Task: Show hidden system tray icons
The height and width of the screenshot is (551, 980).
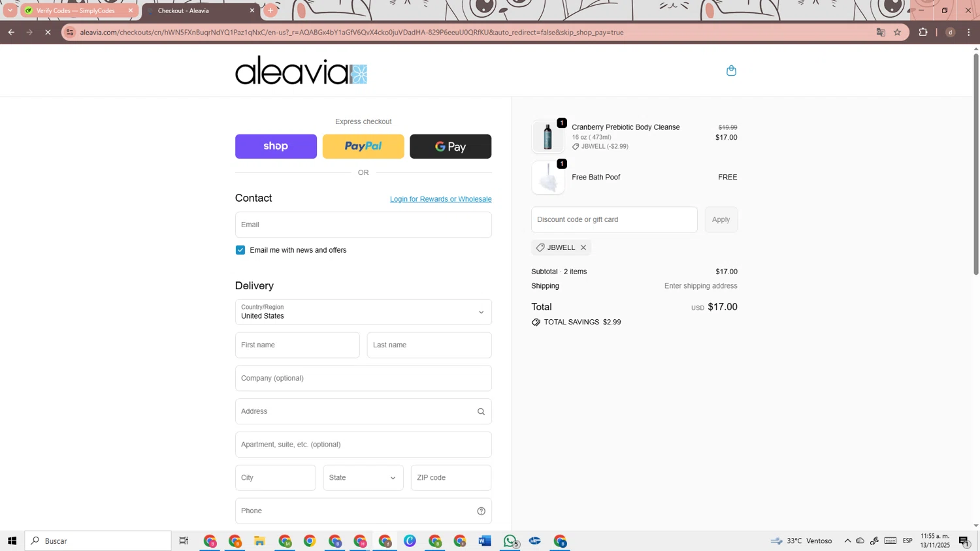Action: point(847,541)
